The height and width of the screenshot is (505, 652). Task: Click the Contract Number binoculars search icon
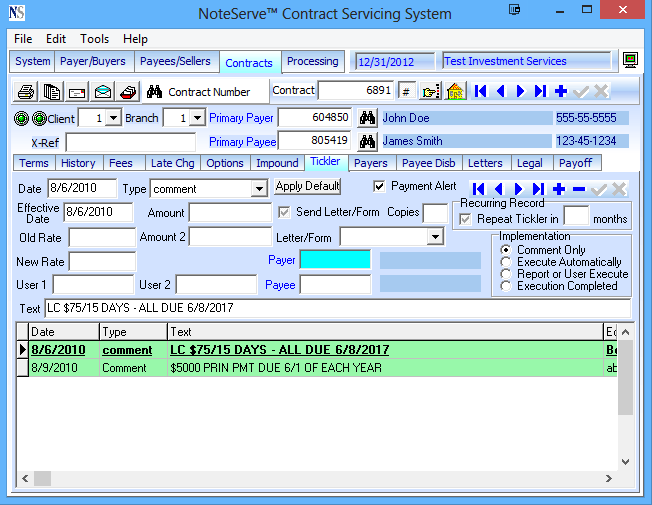(154, 92)
